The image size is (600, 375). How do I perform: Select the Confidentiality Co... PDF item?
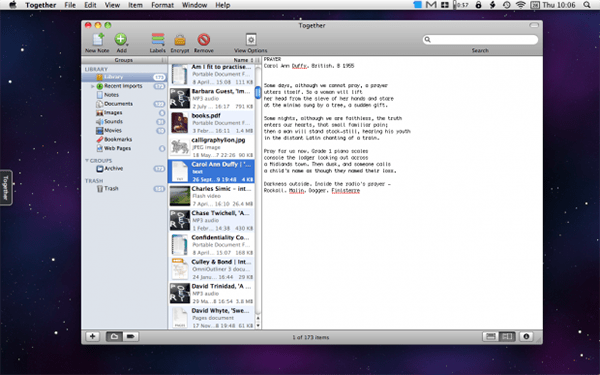click(211, 245)
